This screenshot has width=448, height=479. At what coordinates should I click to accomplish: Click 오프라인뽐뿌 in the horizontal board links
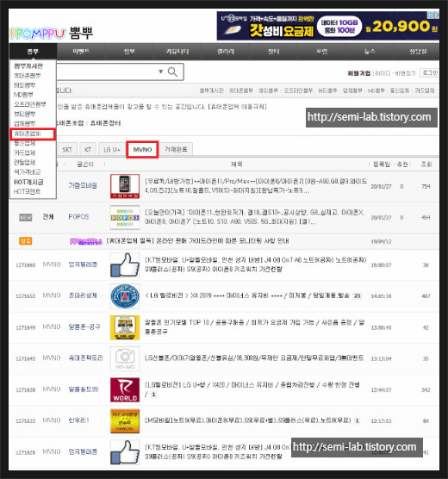pyautogui.click(x=298, y=90)
